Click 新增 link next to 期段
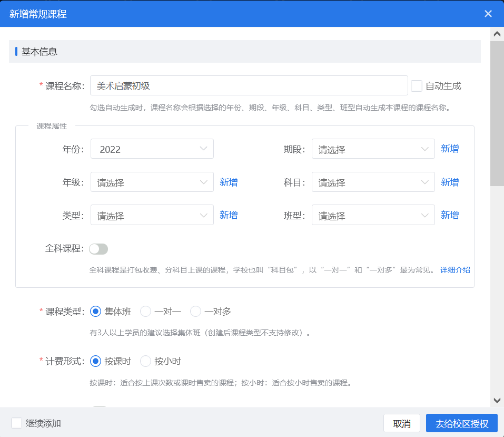Screen dimensions: 504x437 pyautogui.click(x=450, y=149)
